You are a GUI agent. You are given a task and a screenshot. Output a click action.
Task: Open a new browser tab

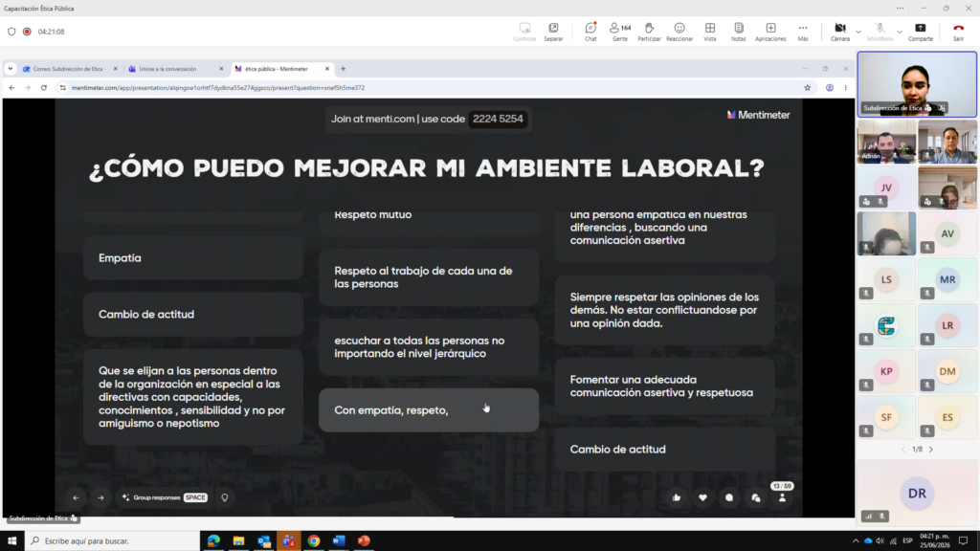(x=344, y=69)
